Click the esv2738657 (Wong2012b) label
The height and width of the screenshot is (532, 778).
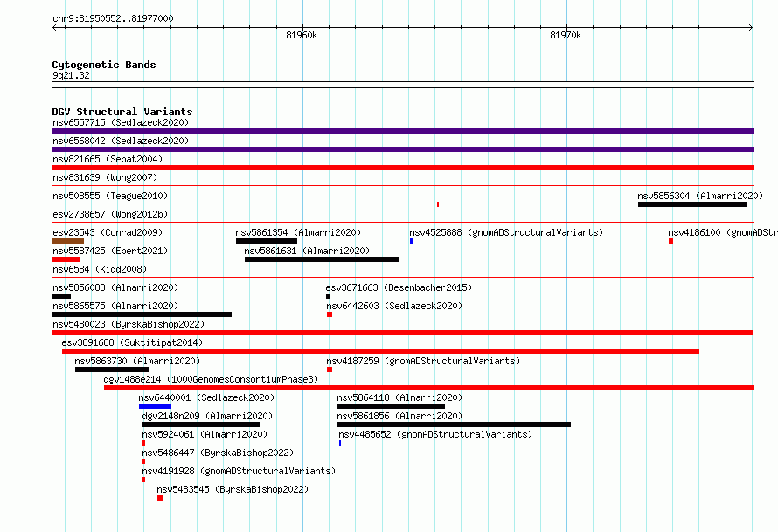110,214
